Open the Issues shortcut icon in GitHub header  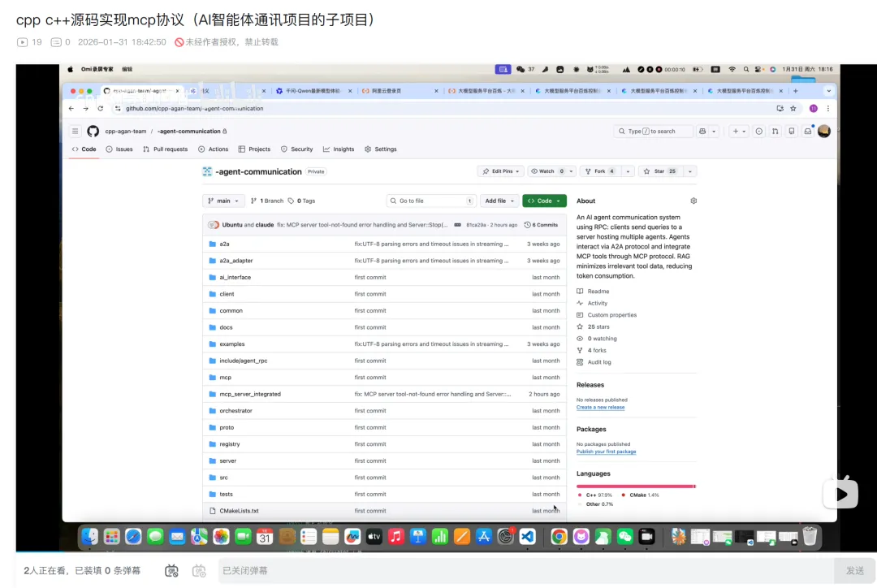pyautogui.click(x=759, y=131)
